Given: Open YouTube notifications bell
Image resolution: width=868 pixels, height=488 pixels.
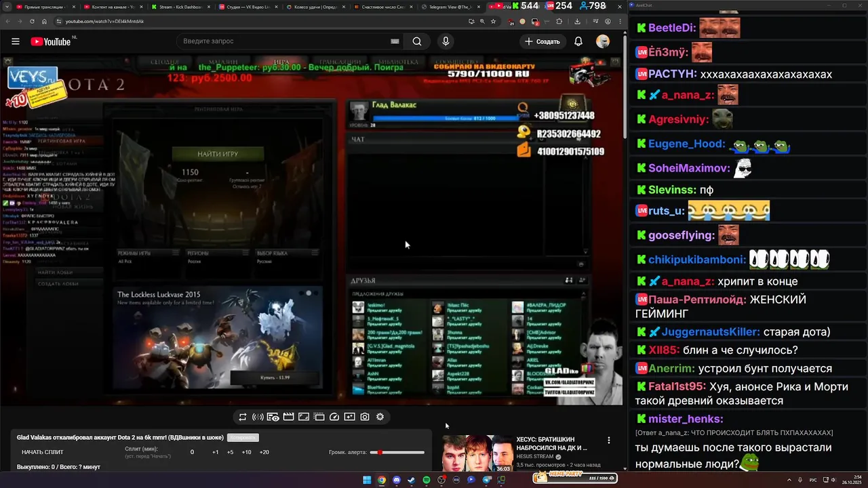Looking at the screenshot, I should (578, 41).
